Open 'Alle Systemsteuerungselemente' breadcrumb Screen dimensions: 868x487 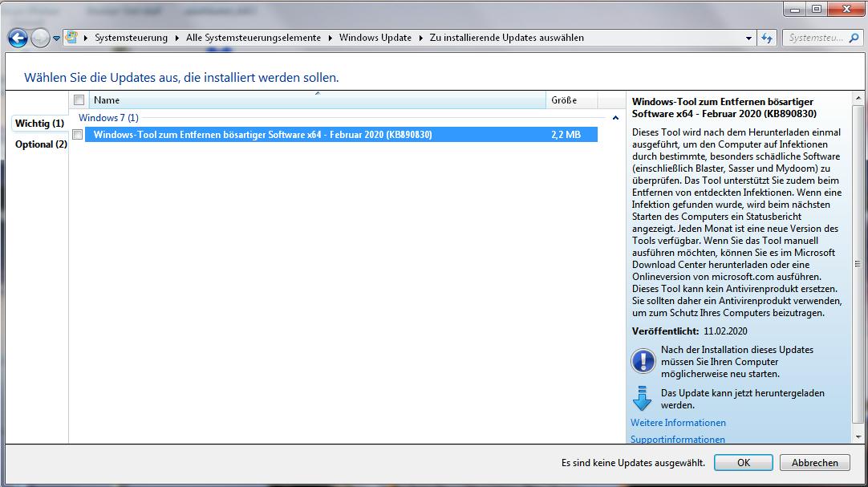254,38
